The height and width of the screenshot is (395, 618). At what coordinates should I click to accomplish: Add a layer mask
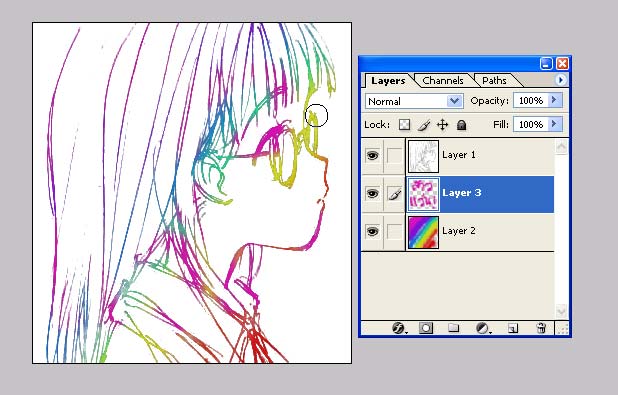coord(426,328)
